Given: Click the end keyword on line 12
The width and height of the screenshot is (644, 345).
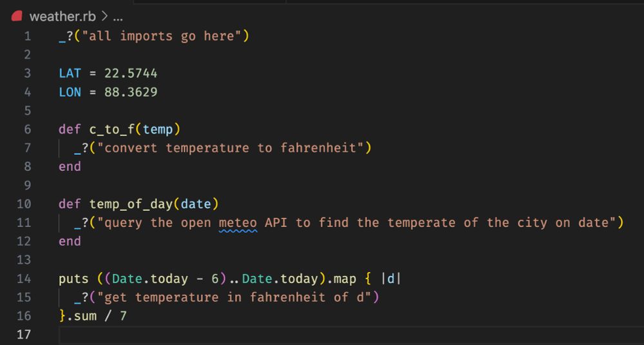Looking at the screenshot, I should tap(70, 241).
